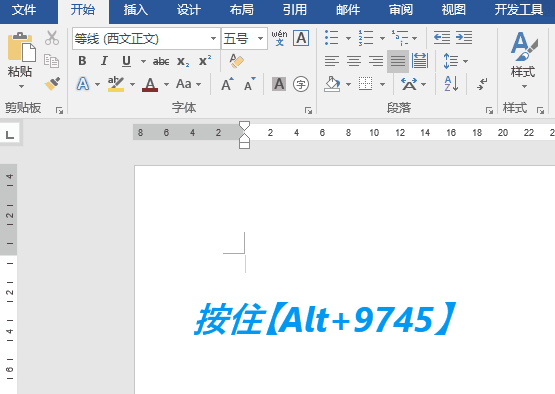The height and width of the screenshot is (394, 555).
Task: Apply numbered list
Action: click(366, 38)
